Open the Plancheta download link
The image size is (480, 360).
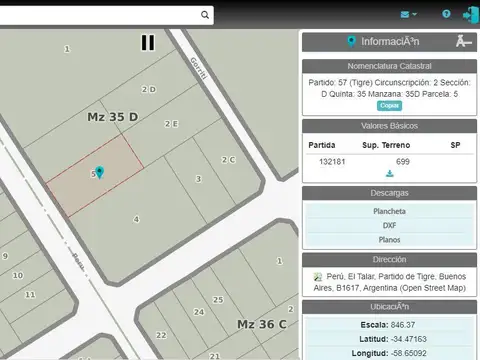[389, 211]
